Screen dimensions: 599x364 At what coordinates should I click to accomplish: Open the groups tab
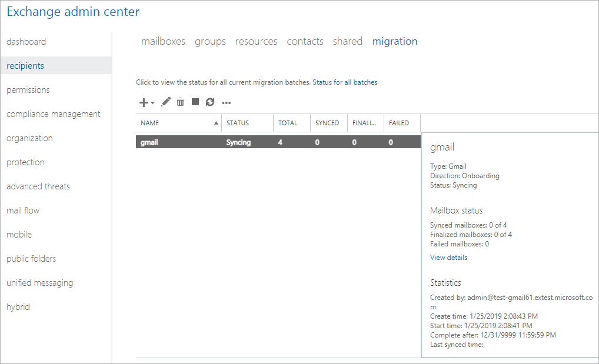tap(210, 41)
